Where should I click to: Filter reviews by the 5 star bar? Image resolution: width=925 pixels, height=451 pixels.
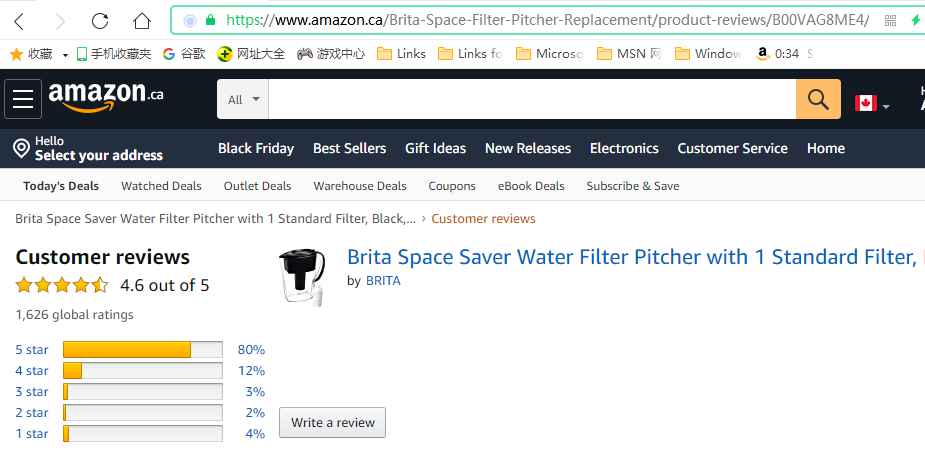pos(142,349)
